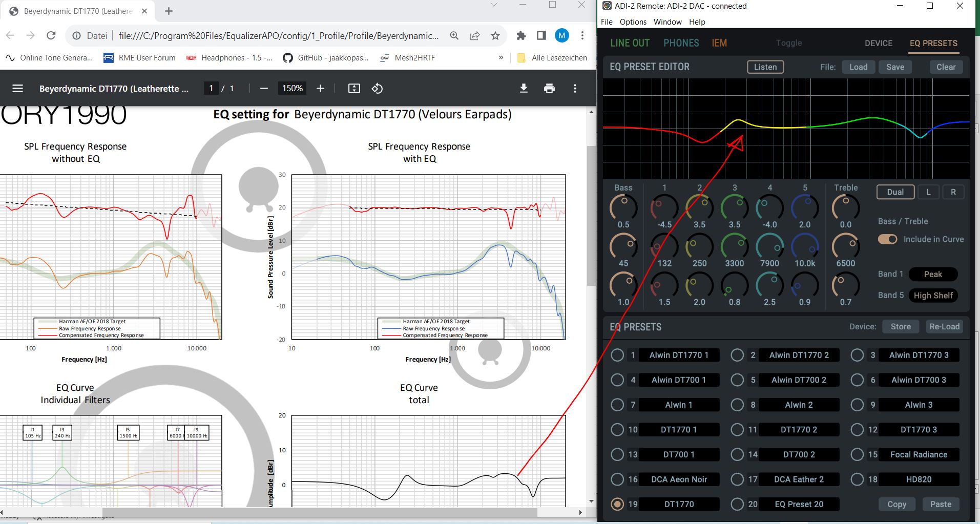Select Dual channel mode
The height and width of the screenshot is (524, 980).
pos(895,192)
